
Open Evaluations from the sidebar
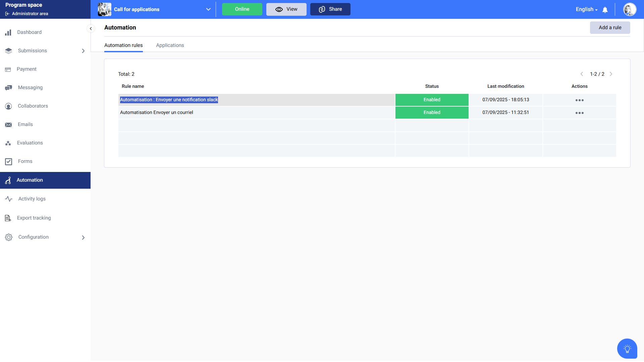pos(30,143)
